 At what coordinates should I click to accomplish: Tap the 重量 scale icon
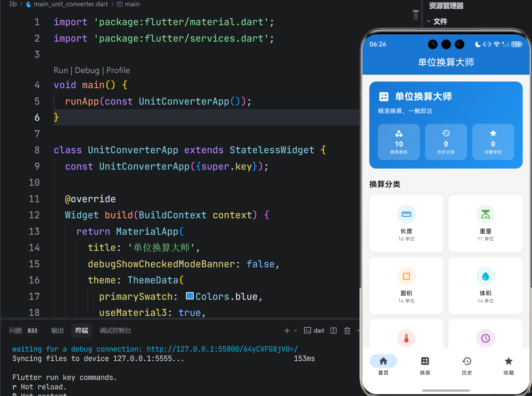(x=485, y=214)
